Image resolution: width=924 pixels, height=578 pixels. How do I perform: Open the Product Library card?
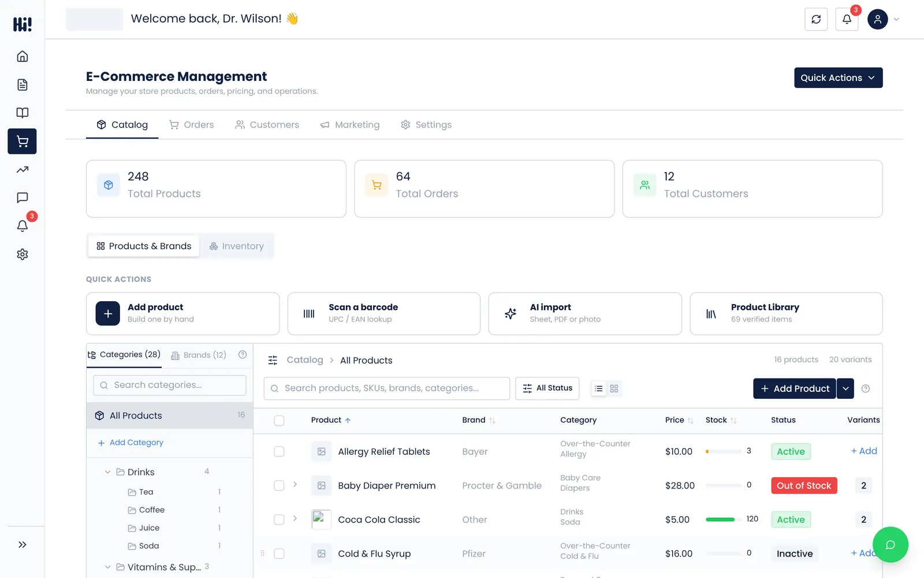point(786,313)
